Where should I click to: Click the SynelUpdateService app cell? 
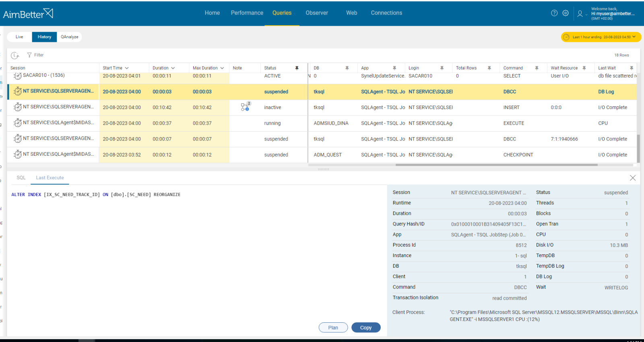coord(383,76)
